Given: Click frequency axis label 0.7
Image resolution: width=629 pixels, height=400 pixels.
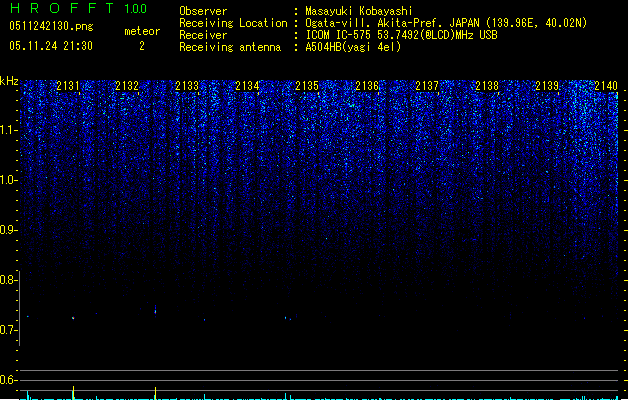Looking at the screenshot, I should tap(8, 330).
